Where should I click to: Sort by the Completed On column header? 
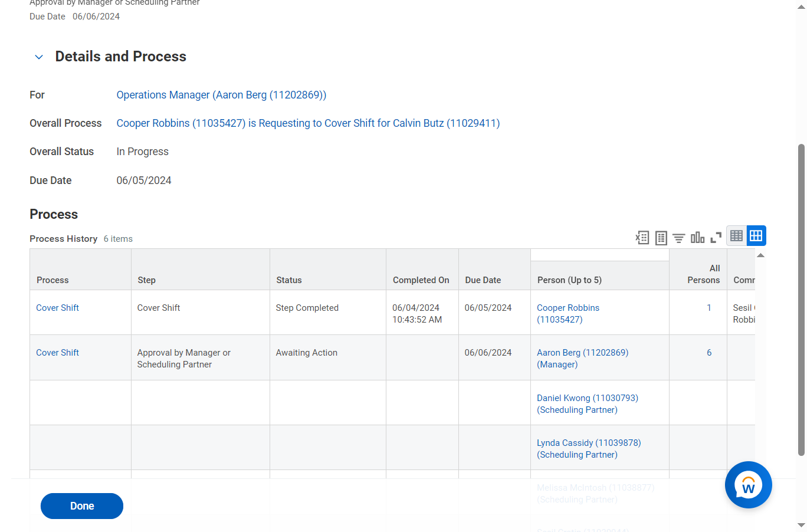point(422,270)
